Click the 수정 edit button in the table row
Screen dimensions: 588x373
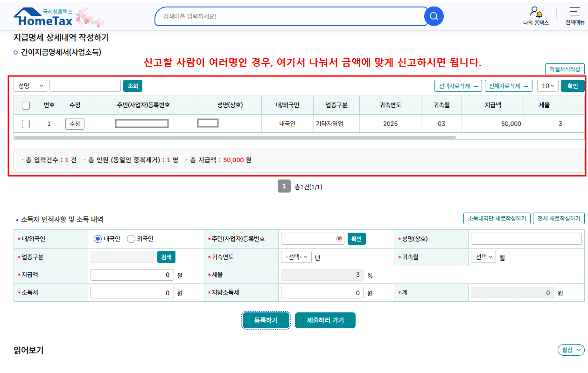coord(74,124)
